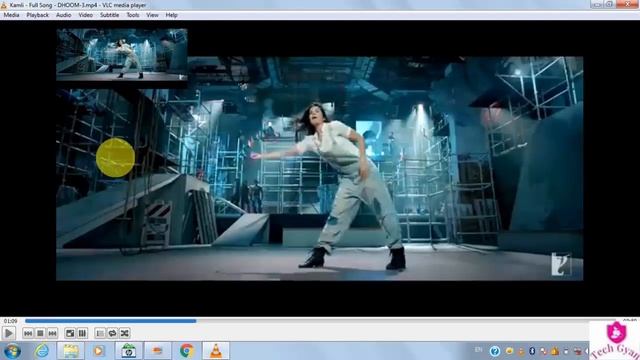
Task: Open the Video menu
Action: coord(85,15)
